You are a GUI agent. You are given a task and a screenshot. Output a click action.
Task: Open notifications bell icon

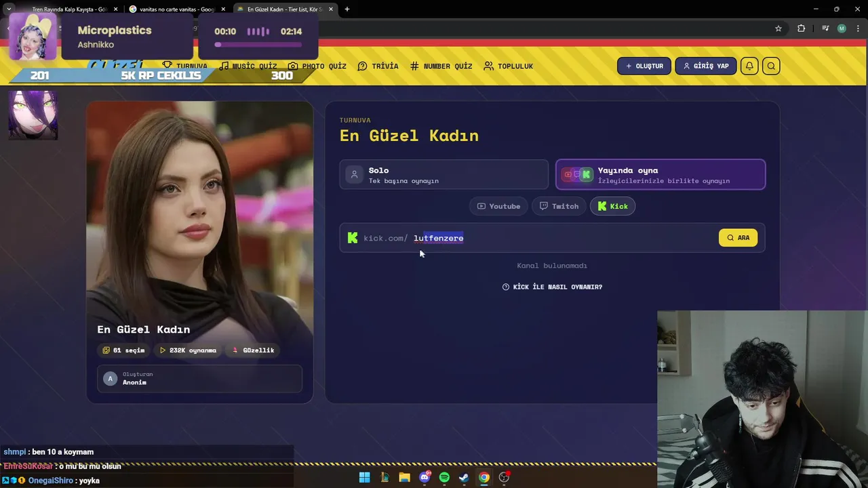tap(749, 66)
